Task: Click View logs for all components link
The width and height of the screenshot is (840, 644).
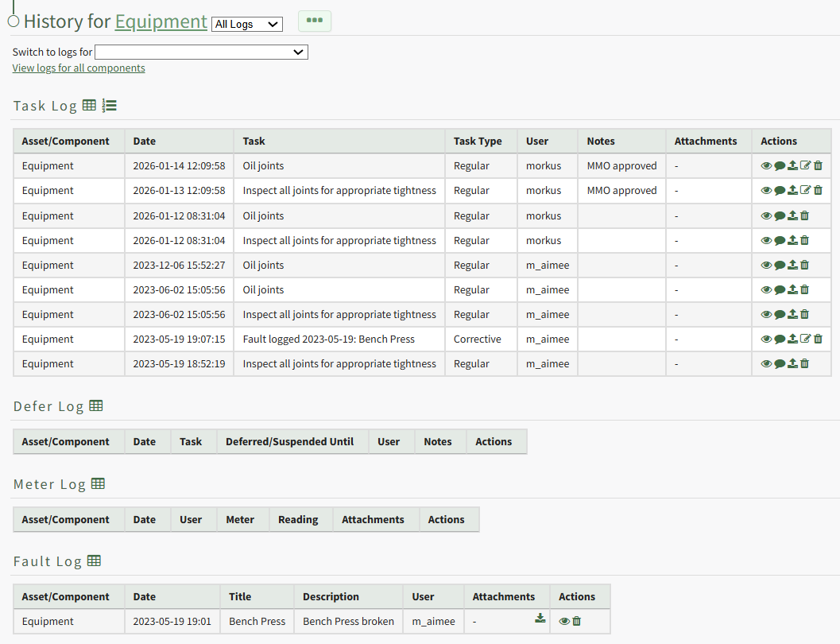Action: [x=79, y=68]
